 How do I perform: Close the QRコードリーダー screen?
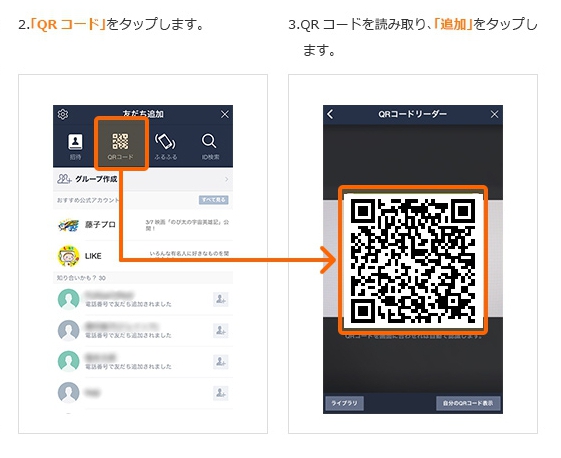coord(494,114)
